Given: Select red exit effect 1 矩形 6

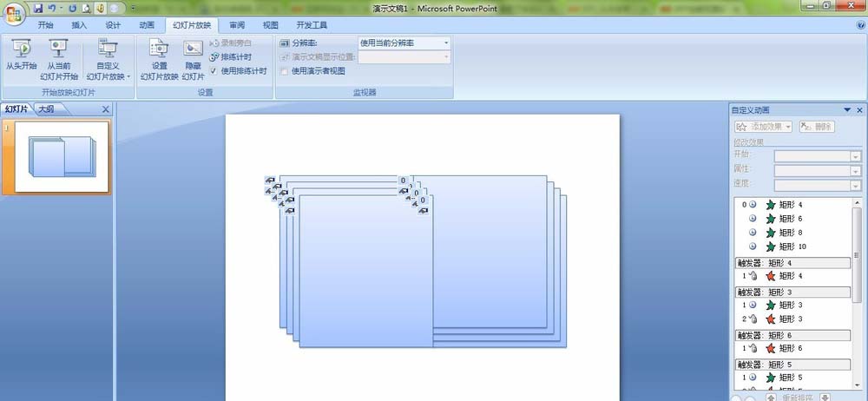Looking at the screenshot, I should 793,348.
